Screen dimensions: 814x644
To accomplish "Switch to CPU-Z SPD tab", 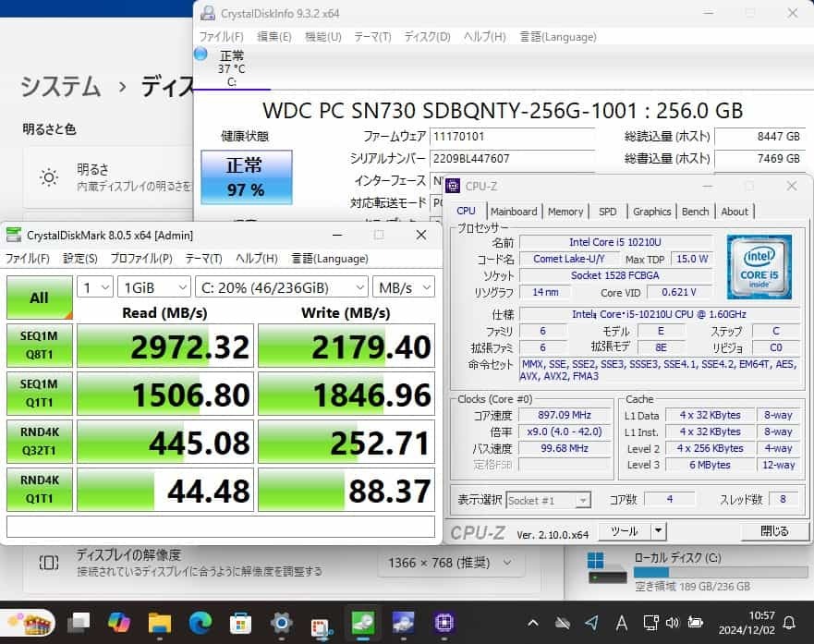I will pyautogui.click(x=607, y=212).
